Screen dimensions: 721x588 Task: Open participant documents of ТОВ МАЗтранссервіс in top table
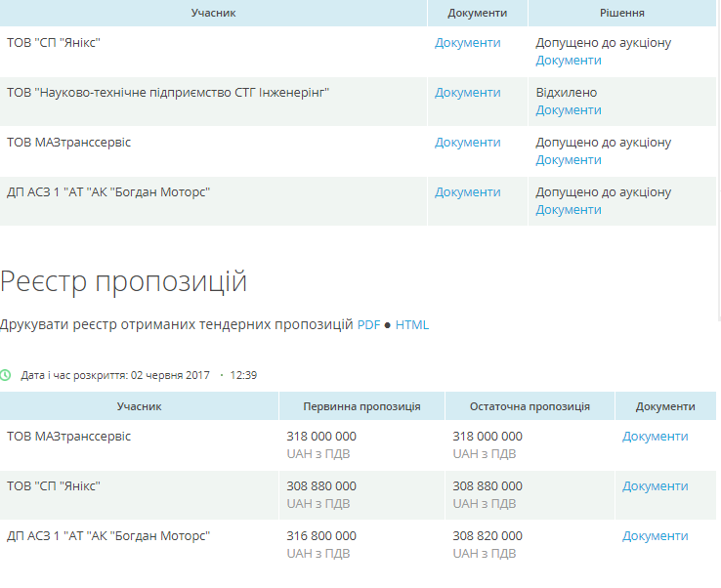pos(467,143)
